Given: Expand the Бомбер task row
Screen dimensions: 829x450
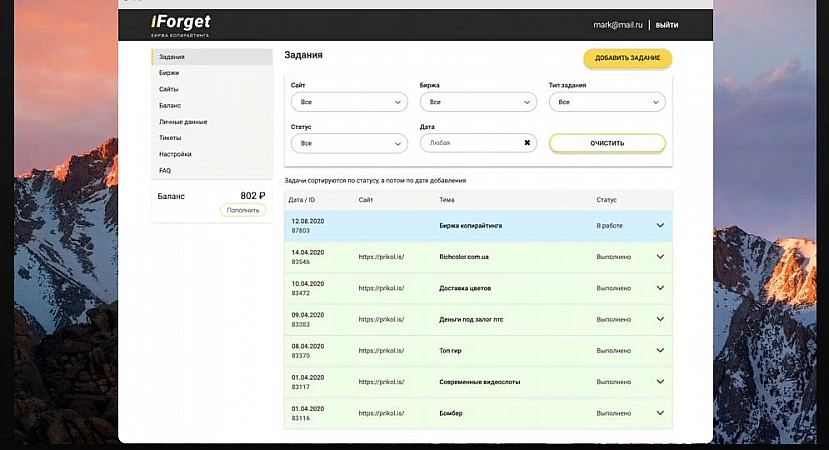Looking at the screenshot, I should (x=660, y=413).
